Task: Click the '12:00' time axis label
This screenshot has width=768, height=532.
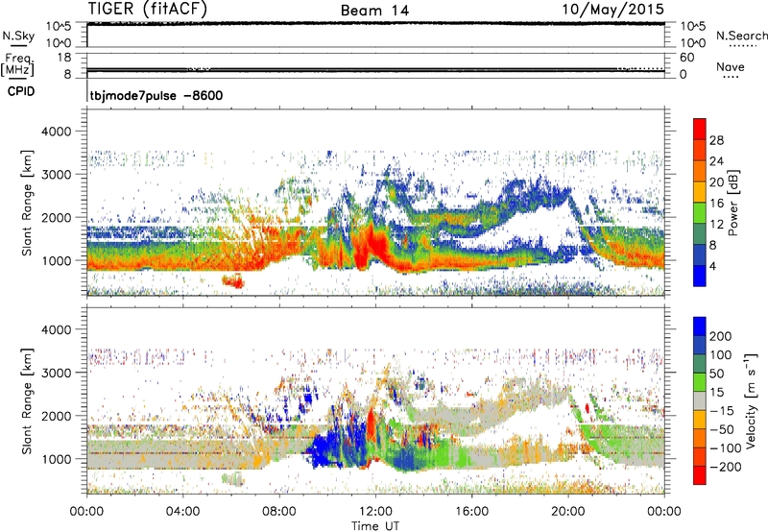Action: point(375,511)
